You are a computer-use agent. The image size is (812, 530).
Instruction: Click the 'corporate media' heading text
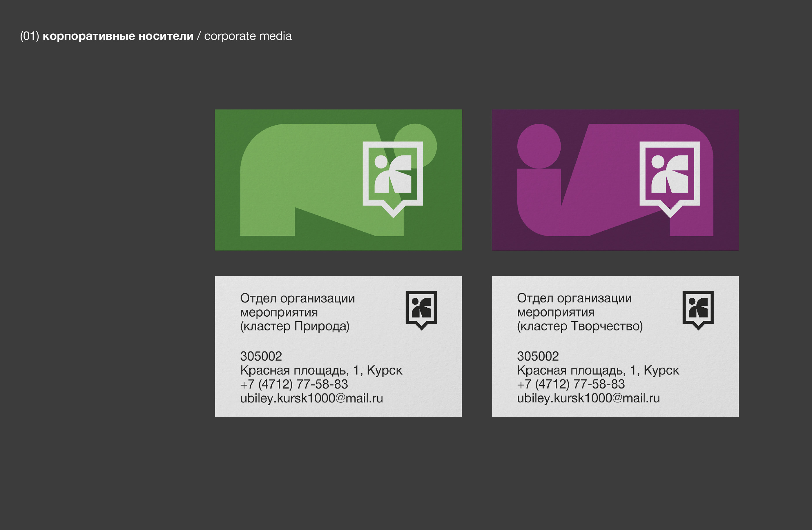pos(248,36)
